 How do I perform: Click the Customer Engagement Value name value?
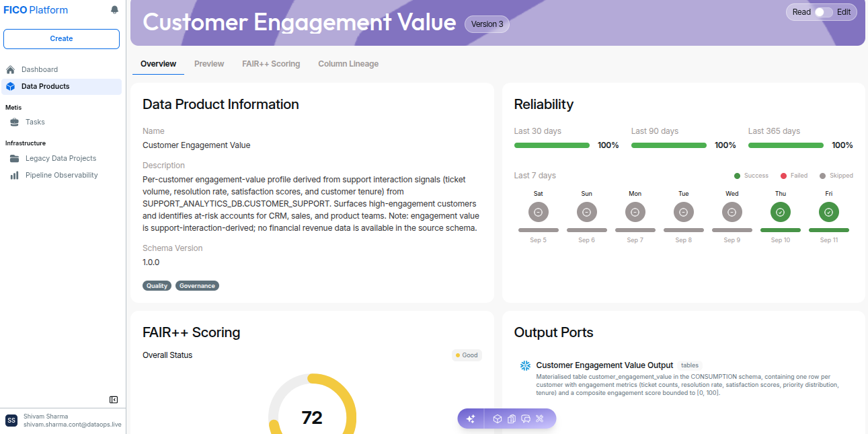(x=196, y=145)
